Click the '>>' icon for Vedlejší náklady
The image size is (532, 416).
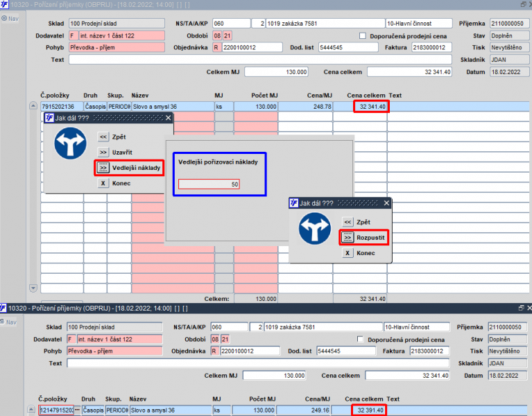pyautogui.click(x=103, y=168)
